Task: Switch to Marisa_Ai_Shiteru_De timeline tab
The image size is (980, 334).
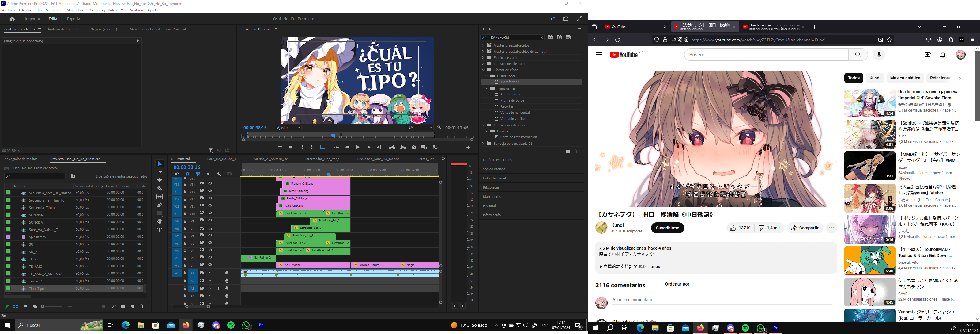Action: coord(271,159)
